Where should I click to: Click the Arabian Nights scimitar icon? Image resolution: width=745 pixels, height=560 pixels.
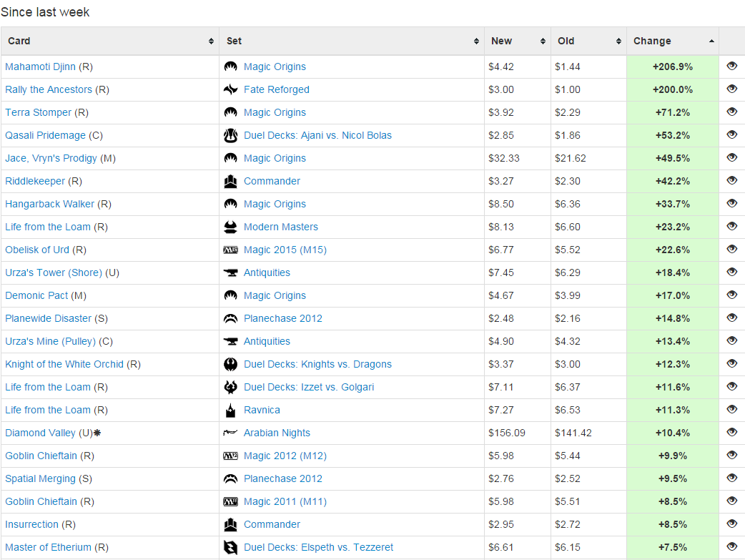click(x=230, y=433)
